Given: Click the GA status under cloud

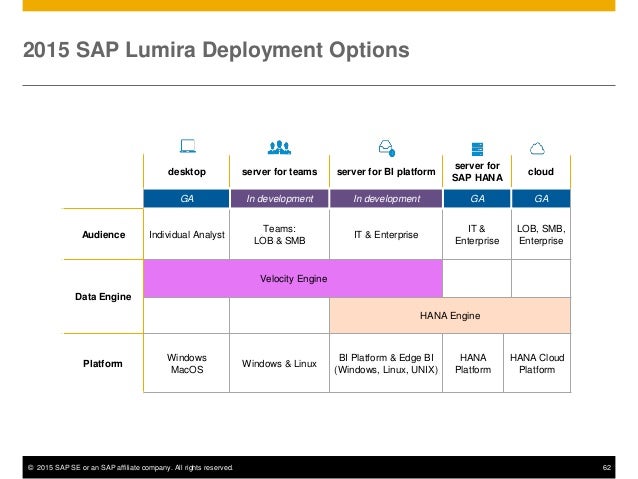Looking at the screenshot, I should [x=541, y=199].
